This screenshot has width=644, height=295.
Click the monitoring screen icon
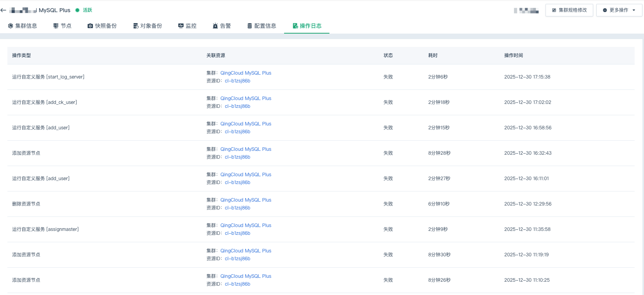coord(181,26)
